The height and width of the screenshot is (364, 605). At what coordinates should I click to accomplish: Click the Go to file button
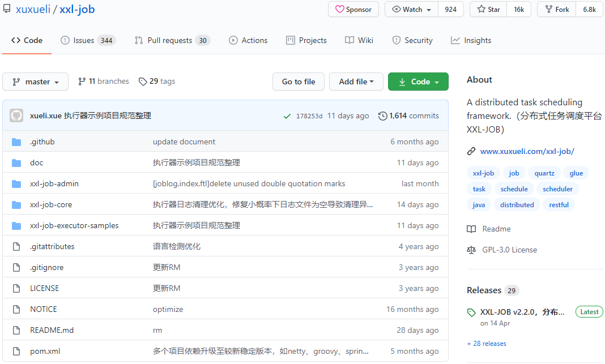pyautogui.click(x=299, y=82)
